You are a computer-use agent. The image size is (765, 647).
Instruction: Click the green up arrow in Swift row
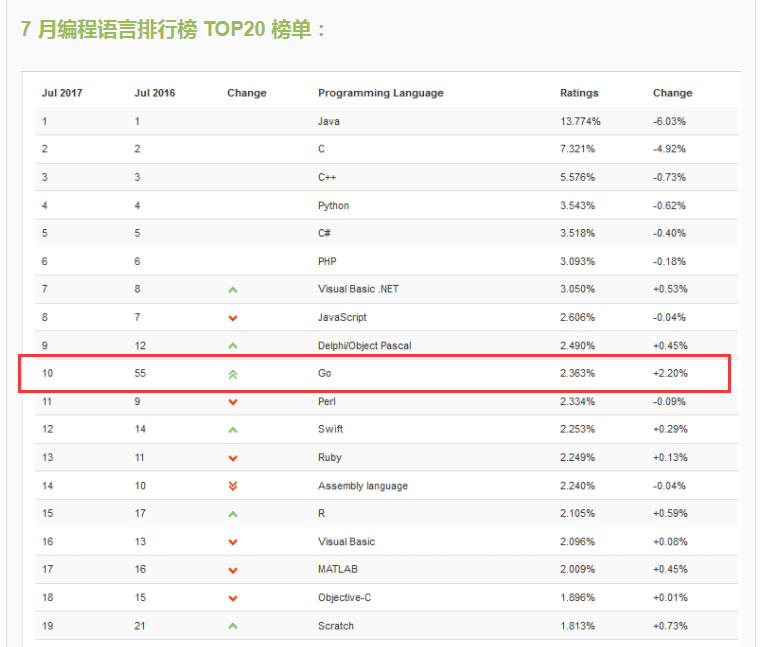pos(233,430)
